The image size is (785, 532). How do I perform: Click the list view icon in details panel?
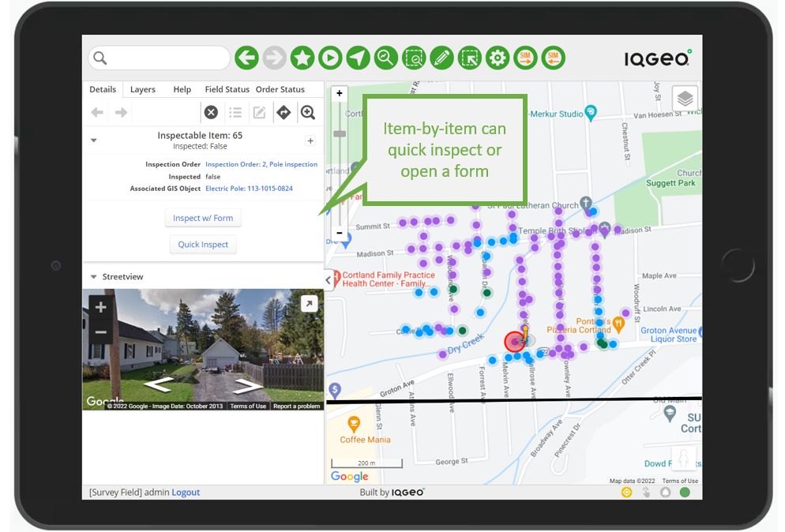click(x=235, y=113)
